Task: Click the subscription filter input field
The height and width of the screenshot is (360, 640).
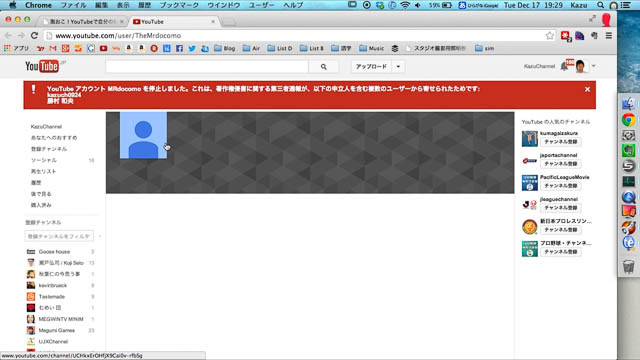Action: [59, 236]
